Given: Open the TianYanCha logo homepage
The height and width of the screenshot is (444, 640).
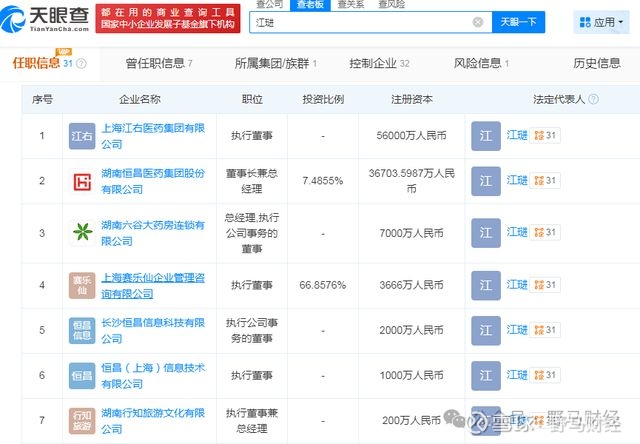Looking at the screenshot, I should click(x=45, y=19).
